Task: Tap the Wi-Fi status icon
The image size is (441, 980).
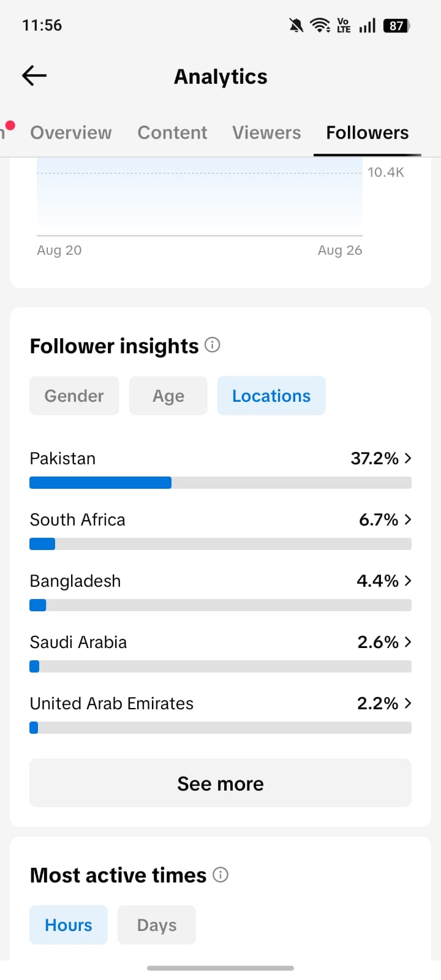Action: 320,25
